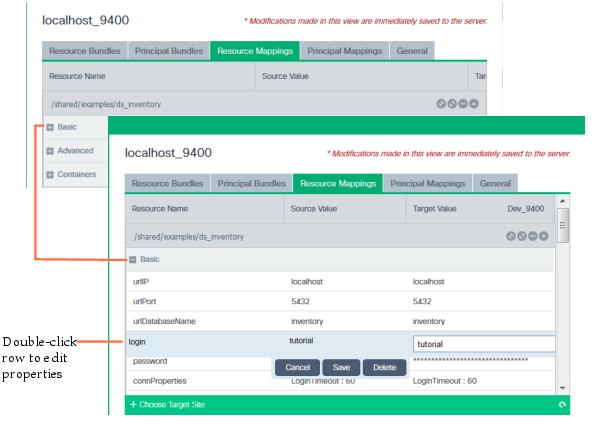Expand the Containers section in the back panel
Image resolution: width=601 pixels, height=438 pixels.
pyautogui.click(x=50, y=175)
